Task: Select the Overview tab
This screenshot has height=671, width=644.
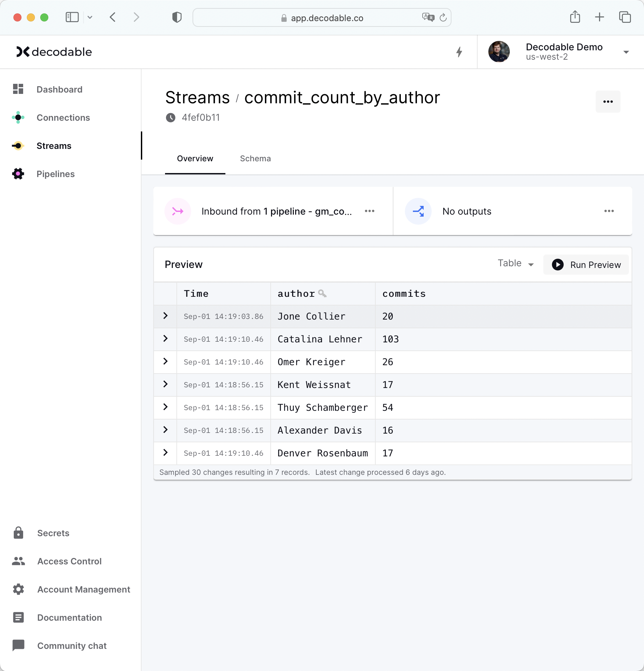Action: pyautogui.click(x=195, y=159)
